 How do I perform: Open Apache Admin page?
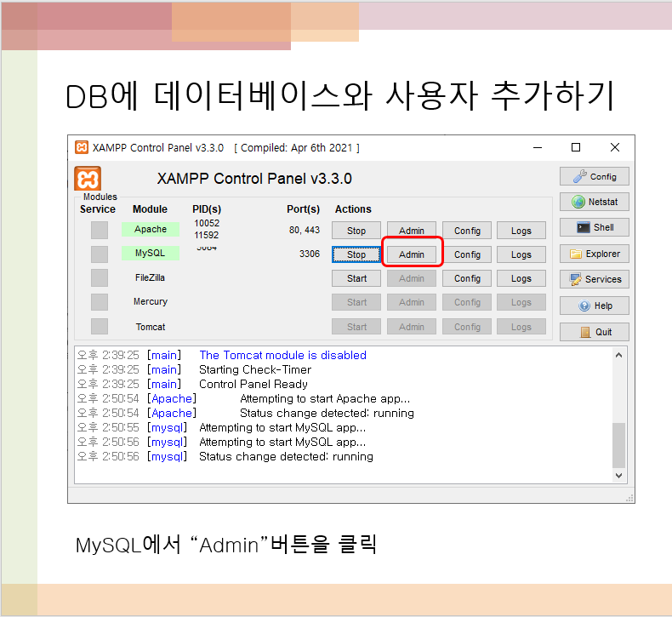(412, 231)
